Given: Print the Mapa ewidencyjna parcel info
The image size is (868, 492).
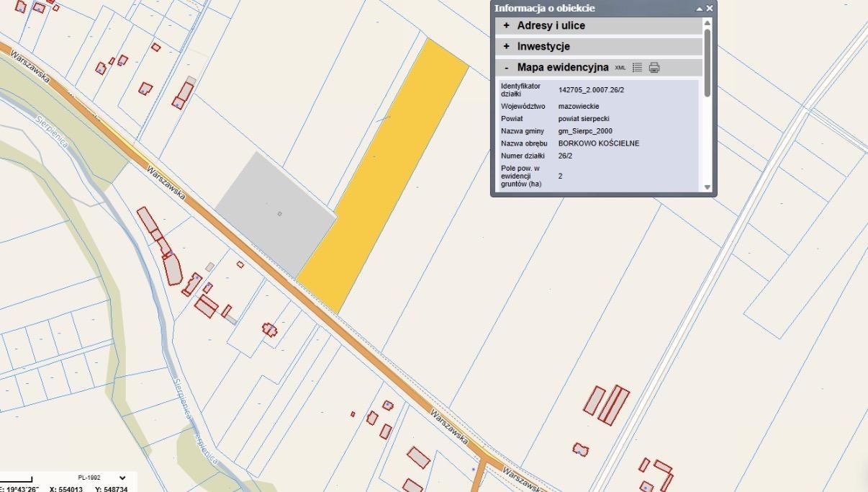Looking at the screenshot, I should pos(654,68).
